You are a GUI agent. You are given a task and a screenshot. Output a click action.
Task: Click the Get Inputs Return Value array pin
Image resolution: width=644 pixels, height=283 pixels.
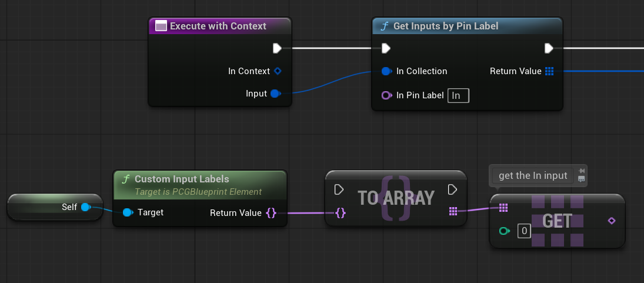549,71
